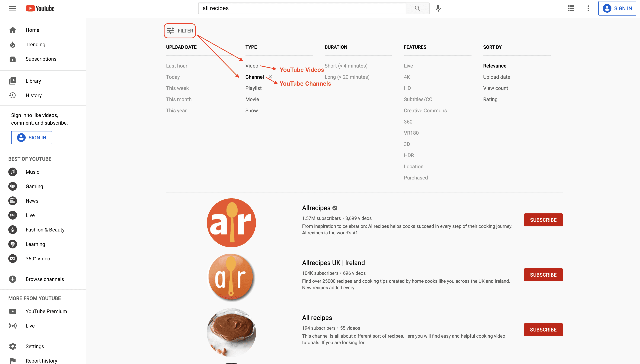This screenshot has height=364, width=640.
Task: Filter results by Movie type
Action: (x=252, y=99)
